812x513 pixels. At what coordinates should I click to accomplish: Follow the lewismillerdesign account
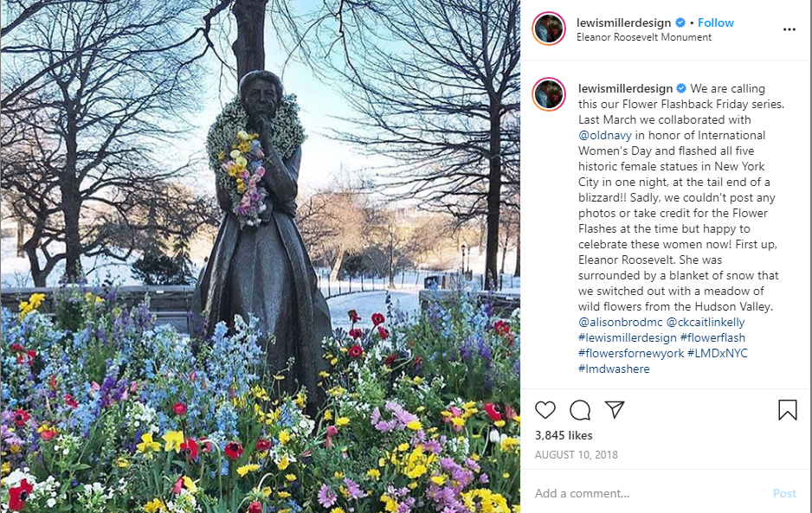716,22
